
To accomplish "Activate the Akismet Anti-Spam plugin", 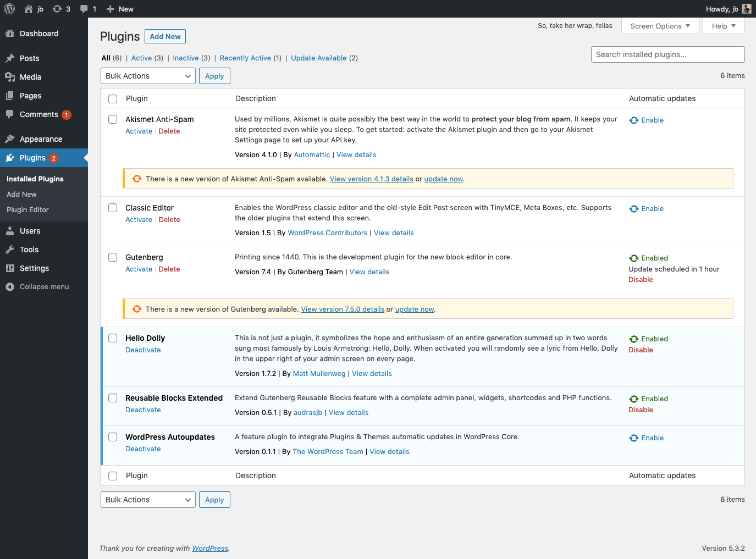I will tap(139, 131).
